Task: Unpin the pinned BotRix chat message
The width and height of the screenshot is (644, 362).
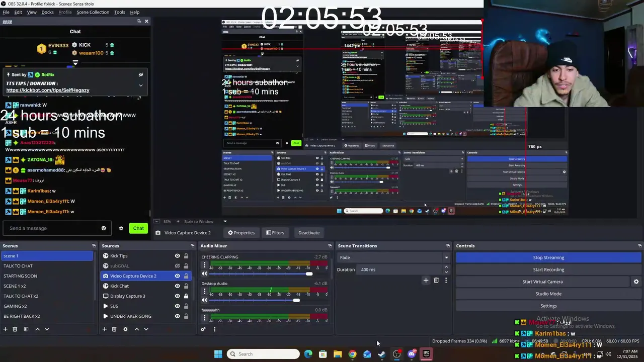Action: pyautogui.click(x=141, y=75)
